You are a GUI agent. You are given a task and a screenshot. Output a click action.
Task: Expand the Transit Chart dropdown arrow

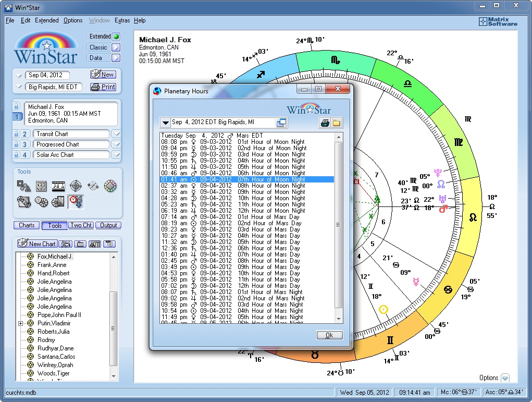coord(116,134)
